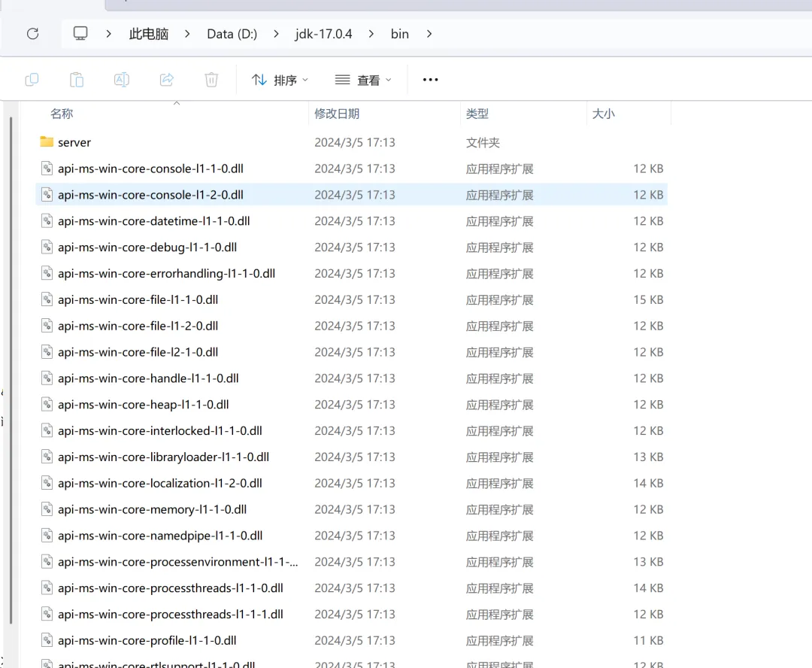Select the server folder name
The image size is (812, 668).
point(74,142)
